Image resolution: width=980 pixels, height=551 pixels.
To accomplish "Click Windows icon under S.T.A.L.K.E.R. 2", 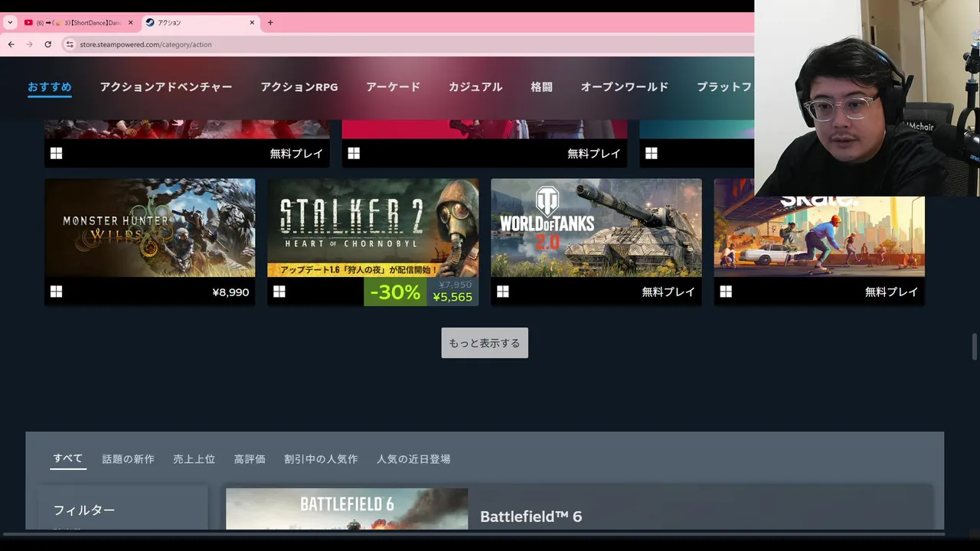I will click(x=279, y=292).
